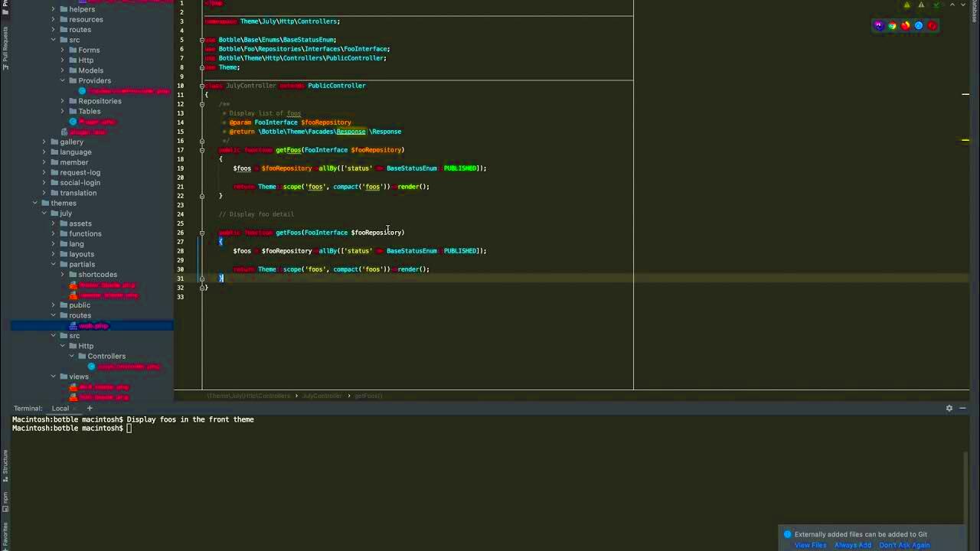Expand the Forms folder
Screen dimensions: 980x551
click(x=63, y=50)
